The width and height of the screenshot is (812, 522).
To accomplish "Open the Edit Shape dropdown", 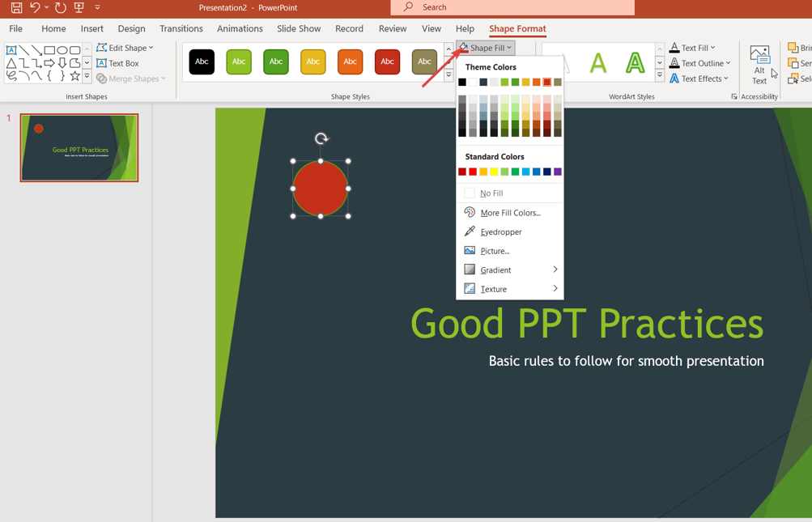I will coord(125,48).
